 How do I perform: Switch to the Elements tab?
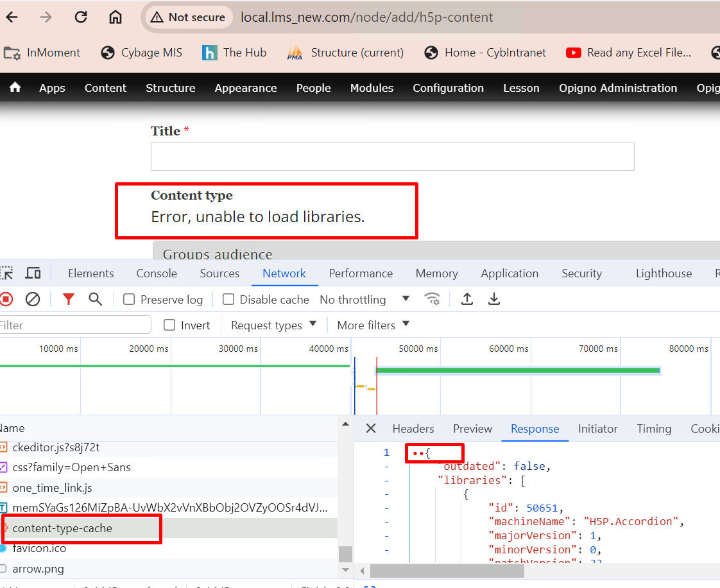point(91,274)
